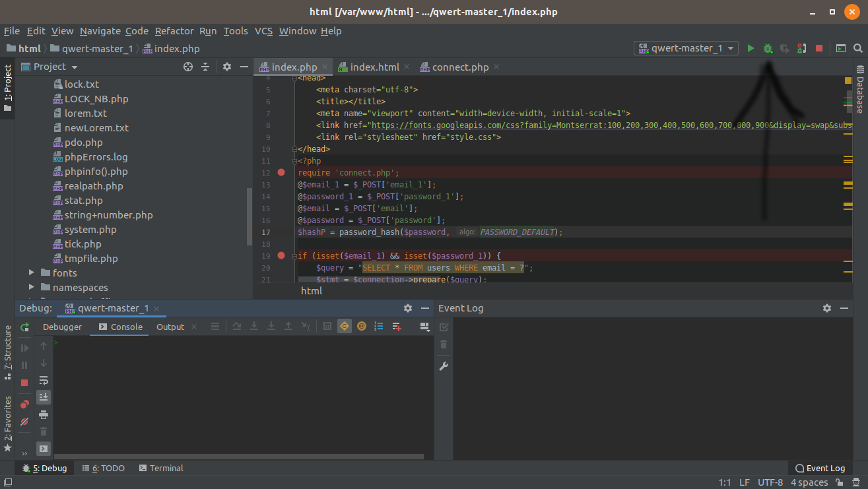Minimize the Debug panel
Viewport: 868px width, 489px height.
click(425, 308)
